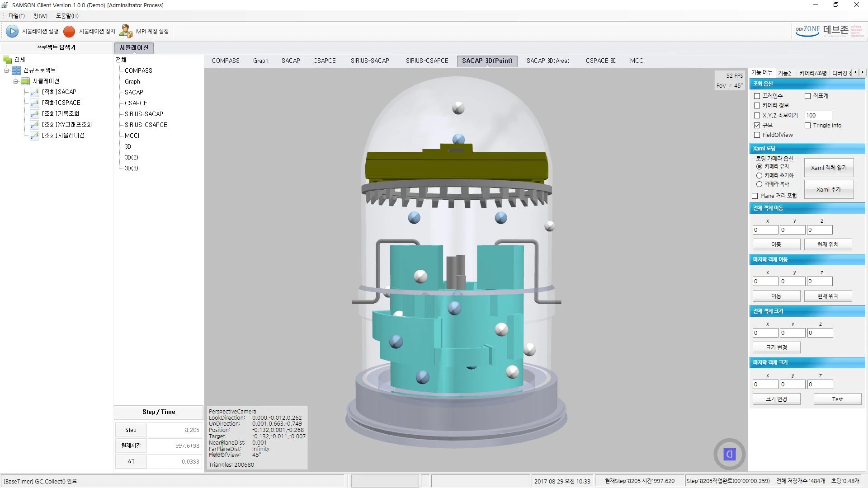Click the 크기 변경 button in 전체 객체 크기
Viewport: 868px width, 488px height.
[775, 347]
